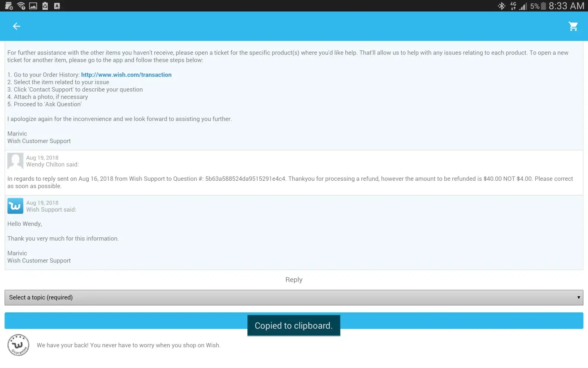
Task: Open the wish.com/transaction link
Action: (x=126, y=75)
